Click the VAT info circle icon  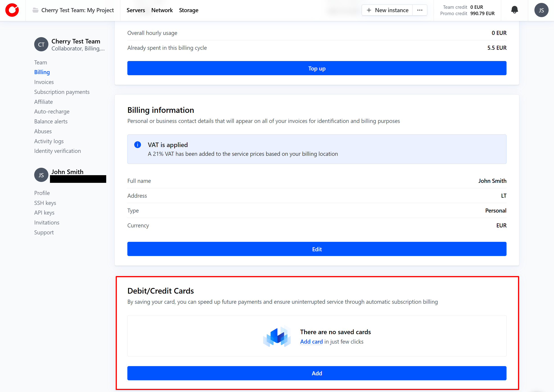pos(137,145)
